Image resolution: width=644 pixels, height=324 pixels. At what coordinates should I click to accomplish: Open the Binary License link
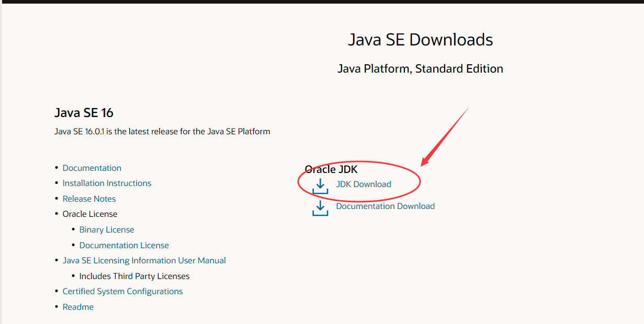coord(107,229)
